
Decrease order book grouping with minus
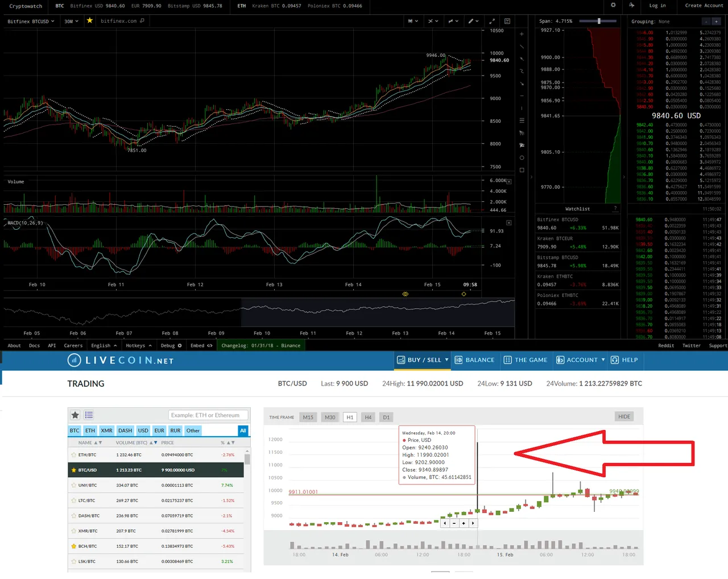point(706,22)
